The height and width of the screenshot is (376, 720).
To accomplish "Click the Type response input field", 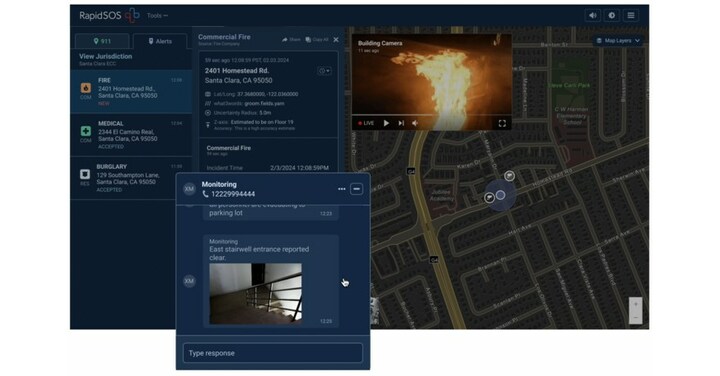I will (x=273, y=353).
